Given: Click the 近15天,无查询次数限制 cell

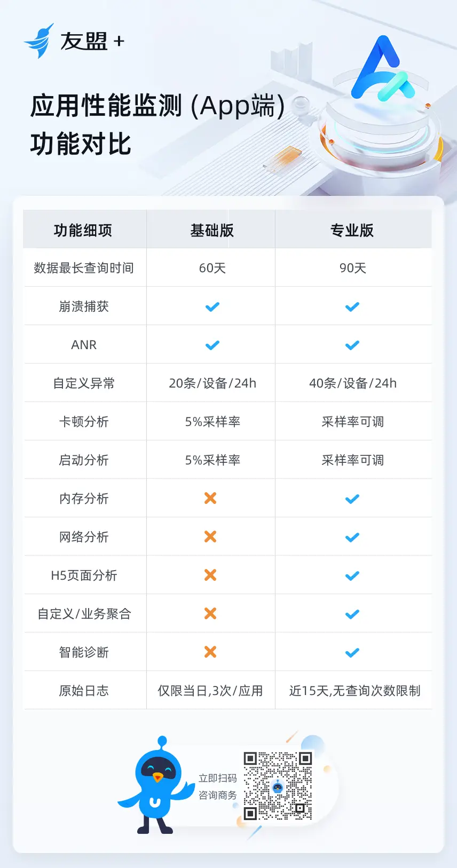Looking at the screenshot, I should point(355,691).
